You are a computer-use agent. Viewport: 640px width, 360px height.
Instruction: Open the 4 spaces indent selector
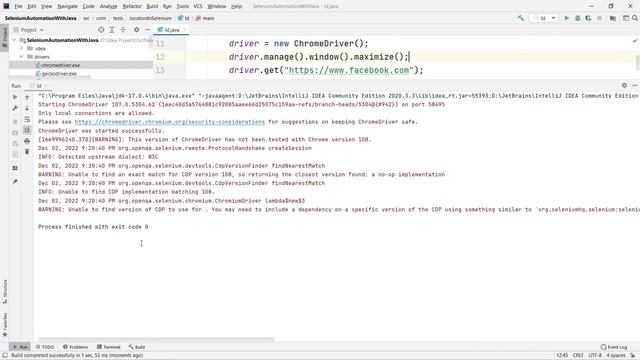click(616, 355)
